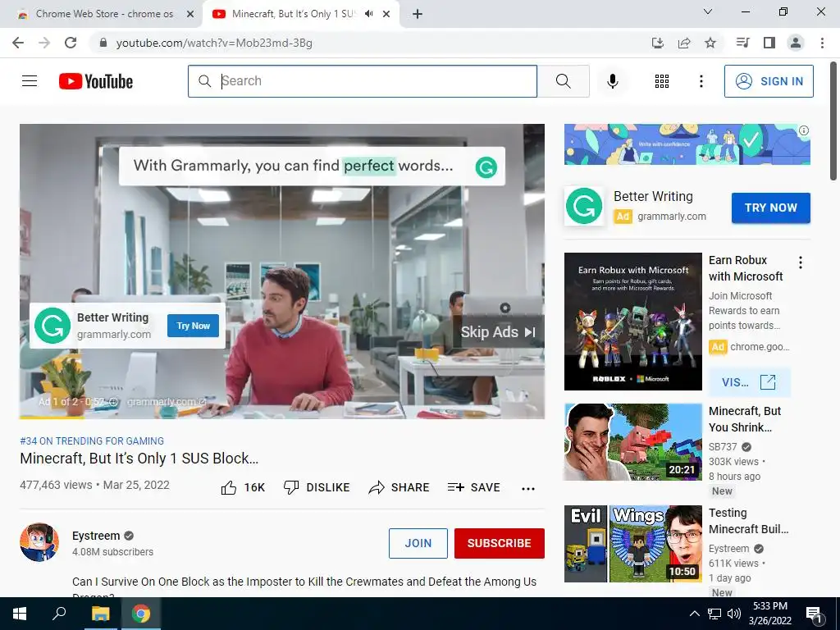Open the YouTube guide hamburger menu
The image size is (840, 630).
pyautogui.click(x=30, y=81)
